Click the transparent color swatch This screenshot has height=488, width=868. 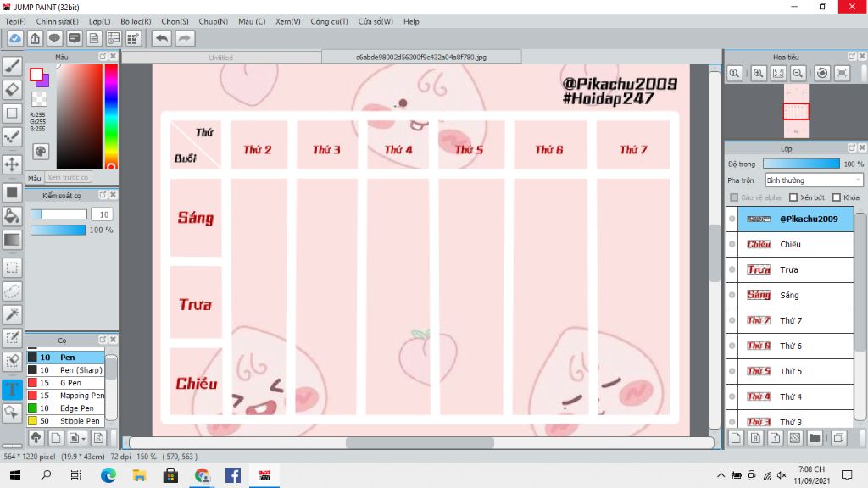click(39, 99)
